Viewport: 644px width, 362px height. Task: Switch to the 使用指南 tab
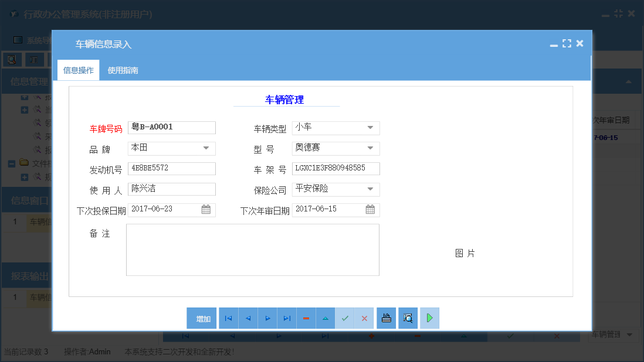(x=122, y=69)
